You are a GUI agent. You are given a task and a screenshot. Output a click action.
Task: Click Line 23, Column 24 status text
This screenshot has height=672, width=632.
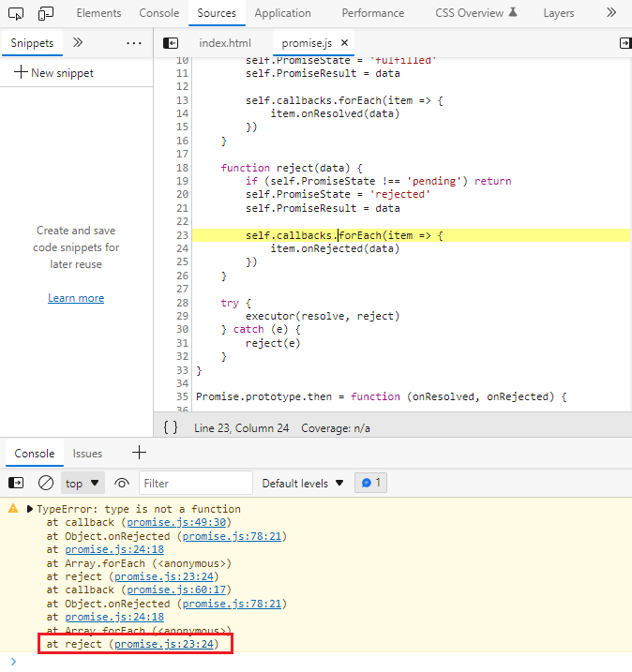coord(241,428)
